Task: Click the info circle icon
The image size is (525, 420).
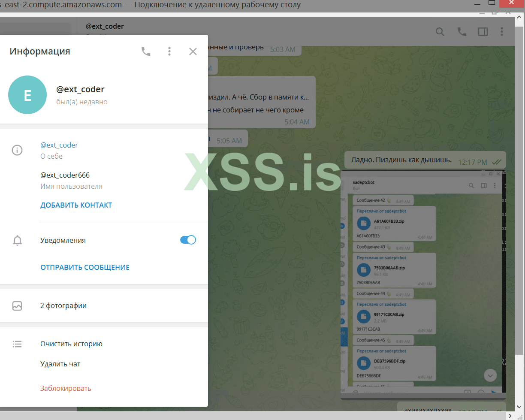Action: pyautogui.click(x=17, y=150)
